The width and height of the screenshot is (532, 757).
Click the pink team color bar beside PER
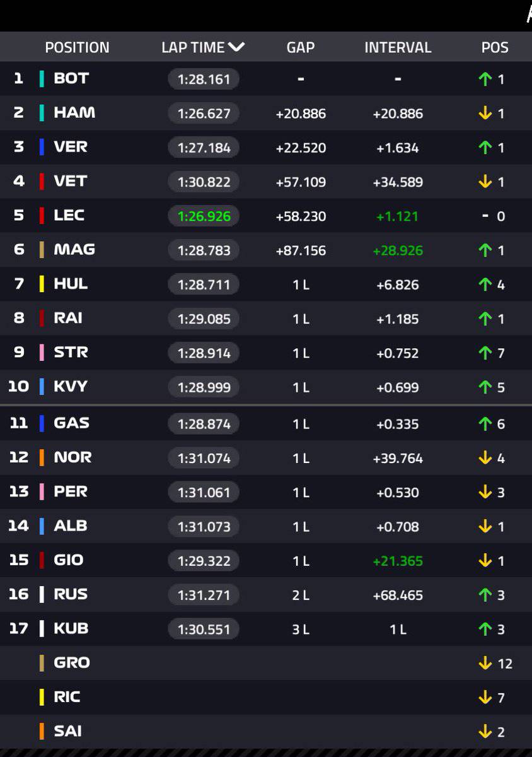pos(42,491)
